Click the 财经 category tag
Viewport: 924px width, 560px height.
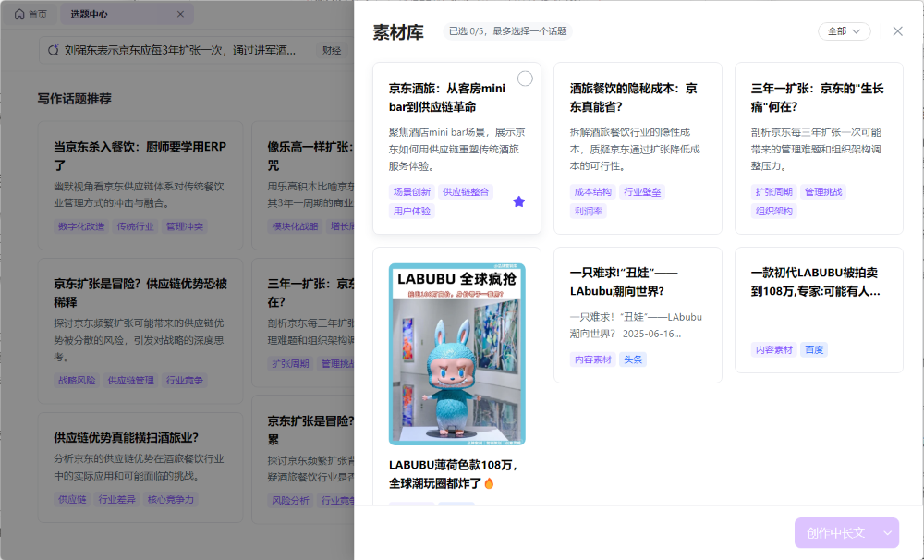[x=332, y=50]
